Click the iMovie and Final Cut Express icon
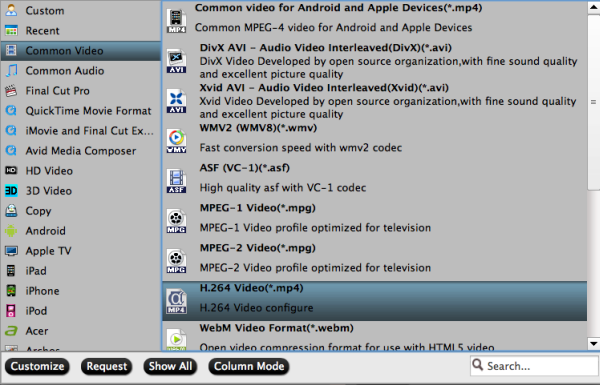 click(11, 131)
